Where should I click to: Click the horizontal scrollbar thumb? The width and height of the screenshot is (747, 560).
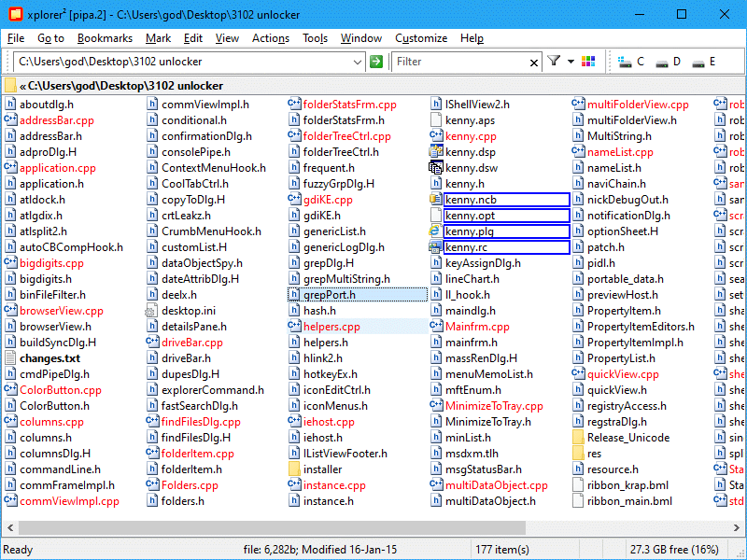click(272, 527)
